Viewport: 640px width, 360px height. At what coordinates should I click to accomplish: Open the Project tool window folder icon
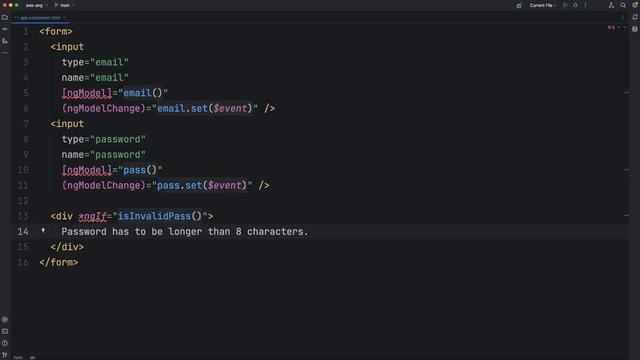(x=5, y=18)
